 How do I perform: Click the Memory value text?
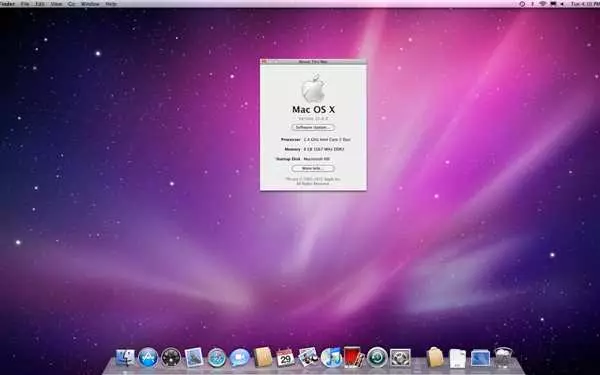pos(324,149)
